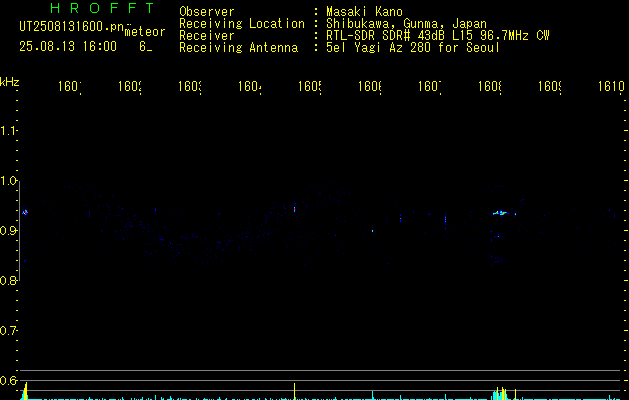Click the 1.0 kHz axis tick label

point(8,181)
